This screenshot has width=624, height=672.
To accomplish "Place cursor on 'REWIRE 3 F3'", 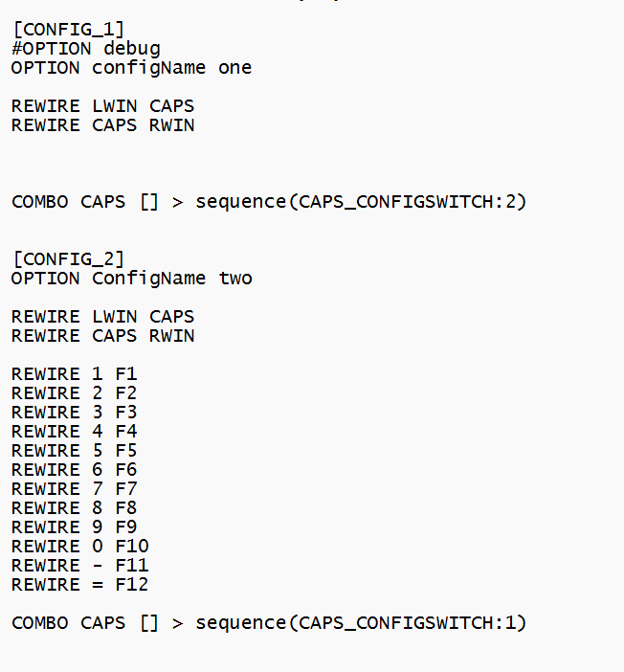I will pyautogui.click(x=74, y=412).
